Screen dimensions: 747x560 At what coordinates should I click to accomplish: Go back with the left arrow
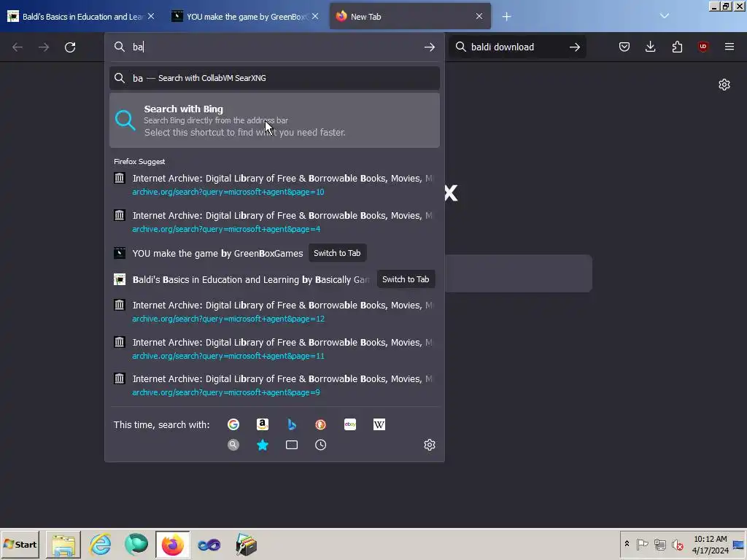click(x=18, y=47)
